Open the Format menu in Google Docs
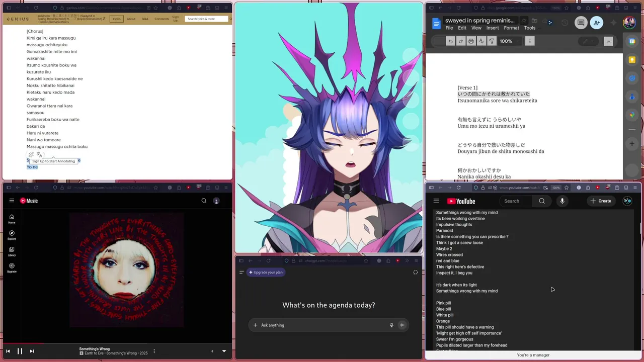644x362 pixels. point(511,28)
